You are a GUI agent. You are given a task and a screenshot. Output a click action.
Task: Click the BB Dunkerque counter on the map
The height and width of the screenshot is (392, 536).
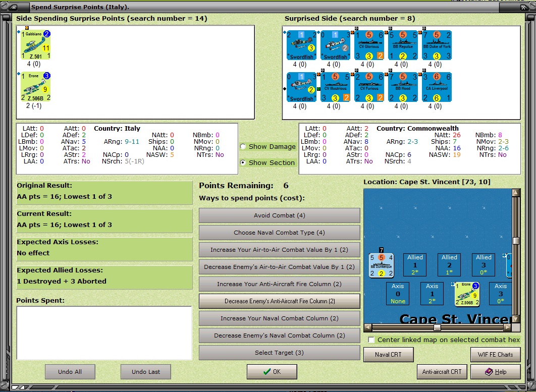pyautogui.click(x=381, y=265)
